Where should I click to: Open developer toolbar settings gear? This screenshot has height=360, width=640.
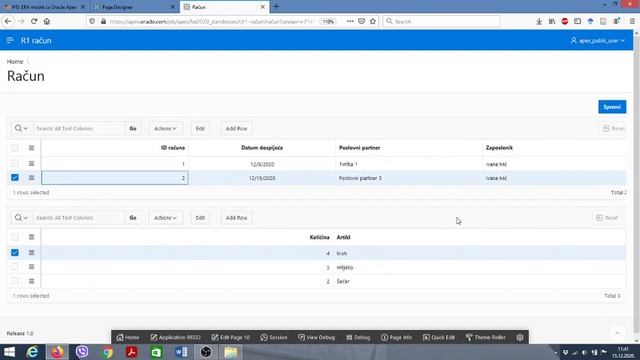pos(520,337)
